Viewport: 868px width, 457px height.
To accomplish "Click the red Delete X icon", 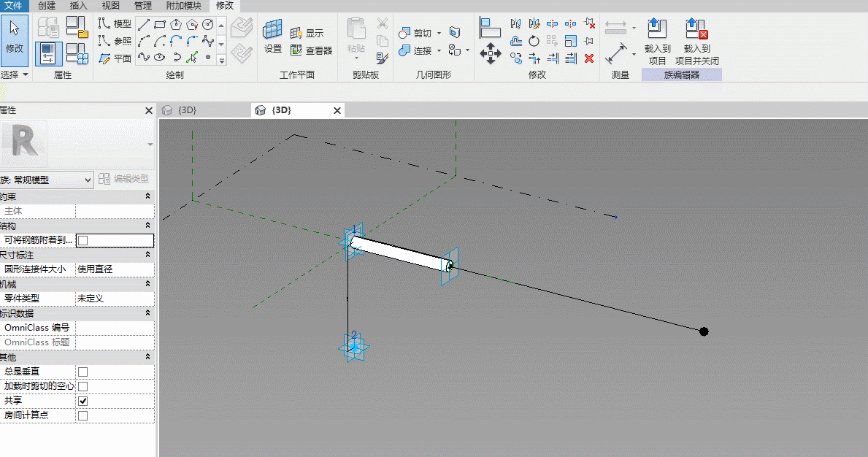I will (x=589, y=58).
